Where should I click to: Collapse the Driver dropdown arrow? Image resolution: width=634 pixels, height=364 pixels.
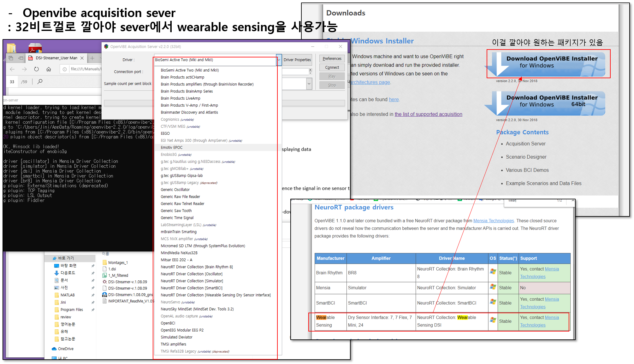point(279,60)
